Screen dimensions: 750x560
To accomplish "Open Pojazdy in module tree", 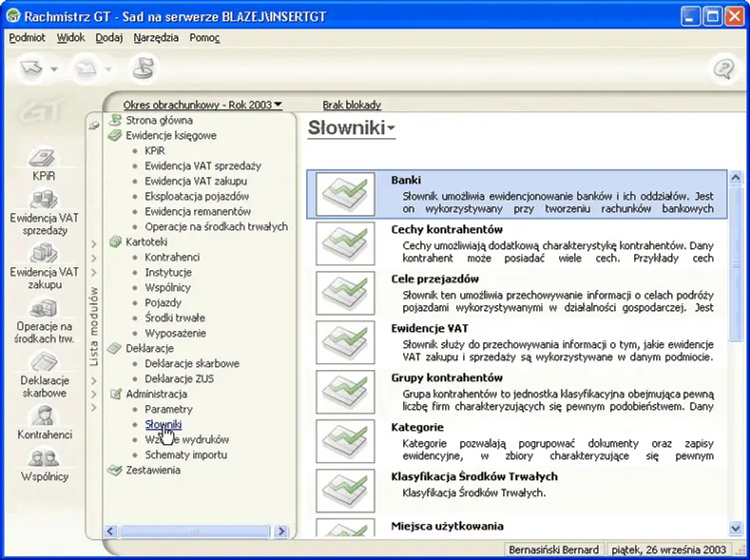I will (x=163, y=303).
